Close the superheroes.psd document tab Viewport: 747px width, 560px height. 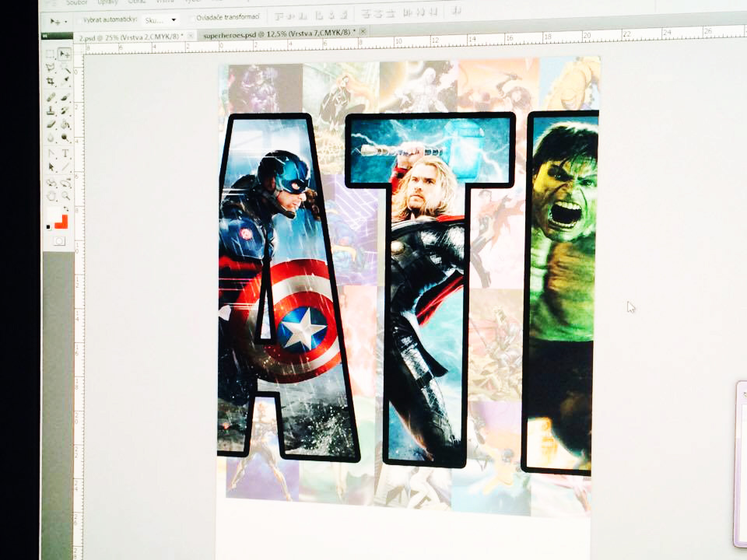coord(363,31)
